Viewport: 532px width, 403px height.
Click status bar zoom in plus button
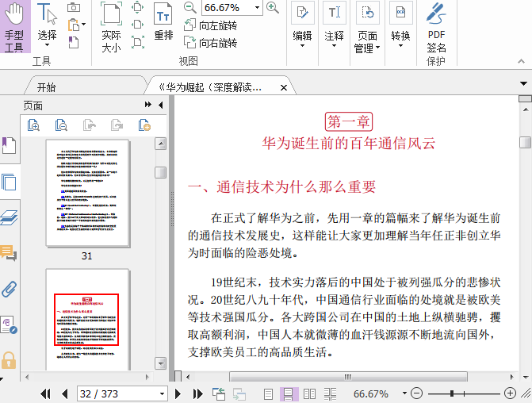coord(510,393)
